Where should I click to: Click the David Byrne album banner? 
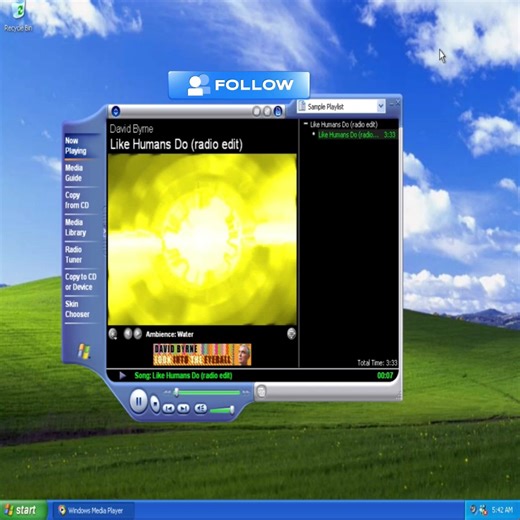202,355
